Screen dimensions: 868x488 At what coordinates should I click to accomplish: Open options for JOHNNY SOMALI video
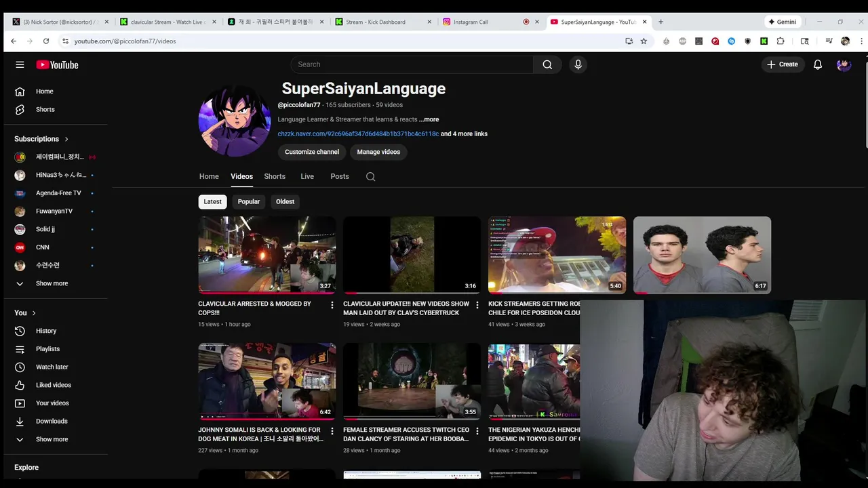coord(332,431)
